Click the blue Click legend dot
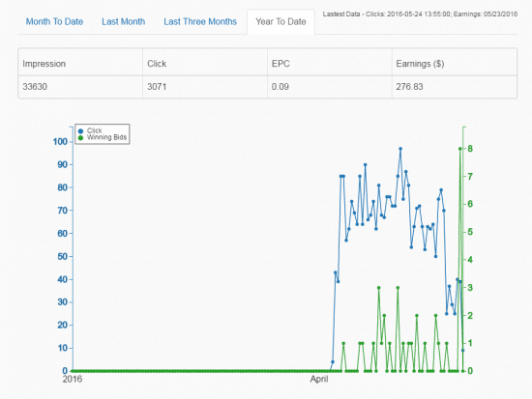 coord(80,131)
